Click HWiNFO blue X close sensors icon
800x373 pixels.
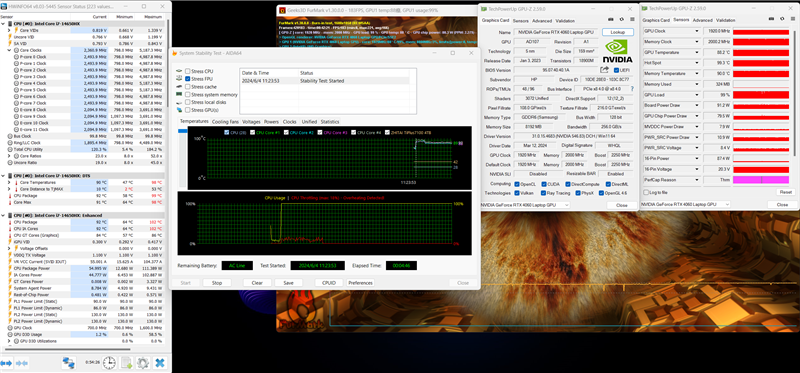click(160, 363)
